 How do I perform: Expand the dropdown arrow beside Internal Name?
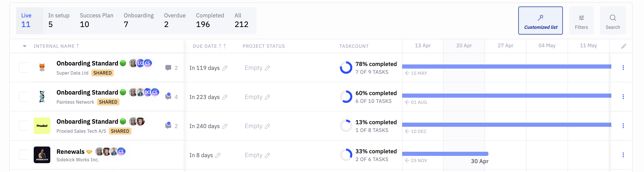tap(25, 46)
